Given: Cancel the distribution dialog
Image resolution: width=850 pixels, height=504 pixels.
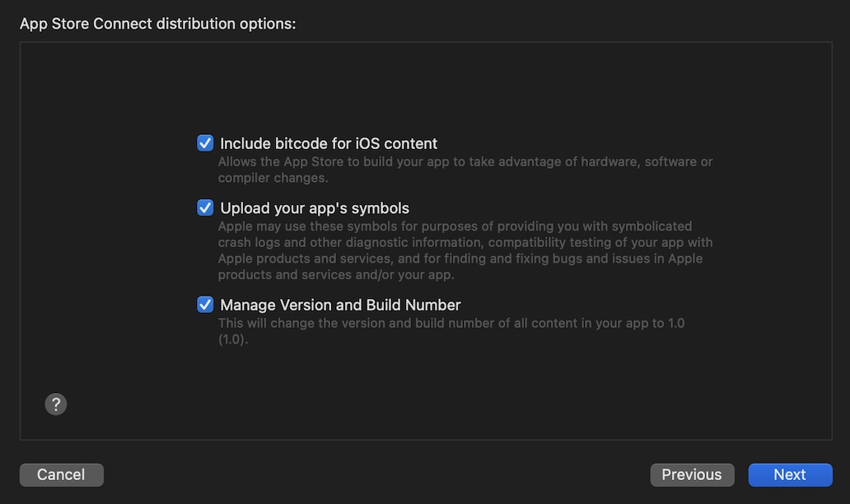Looking at the screenshot, I should pyautogui.click(x=62, y=474).
